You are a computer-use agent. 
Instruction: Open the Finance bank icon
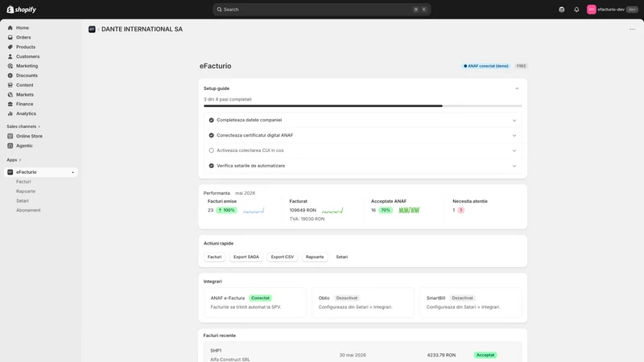[x=10, y=105]
